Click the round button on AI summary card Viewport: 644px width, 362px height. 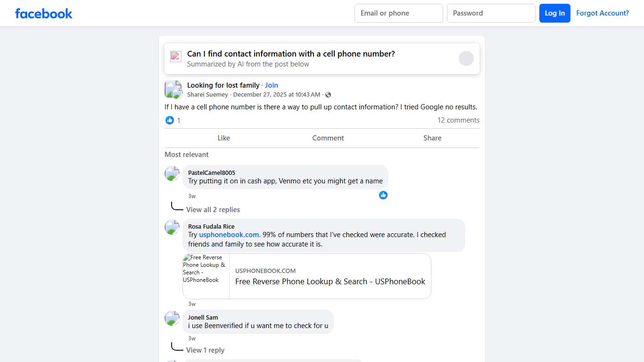tap(466, 58)
